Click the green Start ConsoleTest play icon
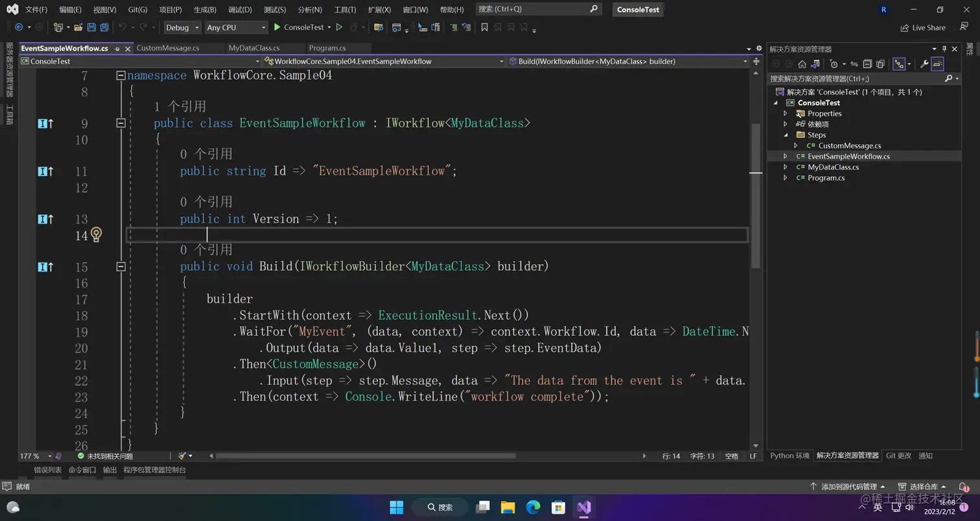Viewport: 980px width, 521px height. (x=277, y=27)
